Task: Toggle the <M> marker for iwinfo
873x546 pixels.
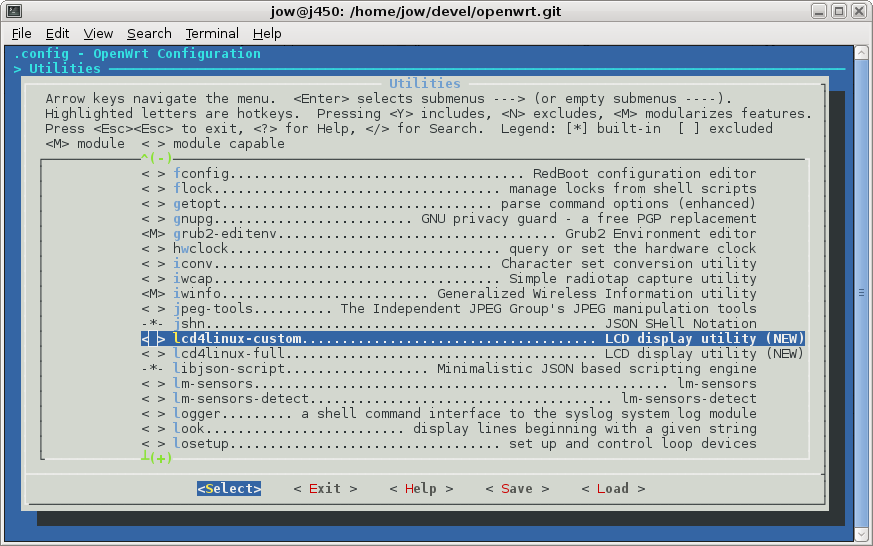Action: coord(153,293)
